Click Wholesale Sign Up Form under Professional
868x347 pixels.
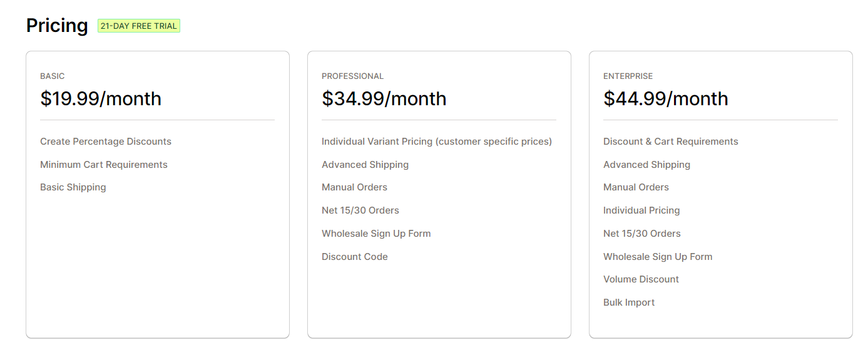(376, 234)
